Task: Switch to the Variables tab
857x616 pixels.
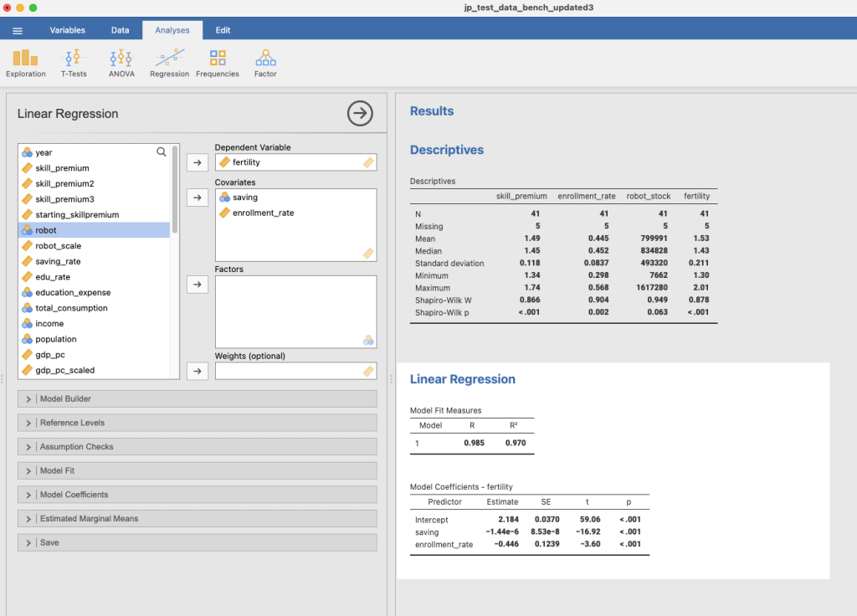Action: click(67, 30)
